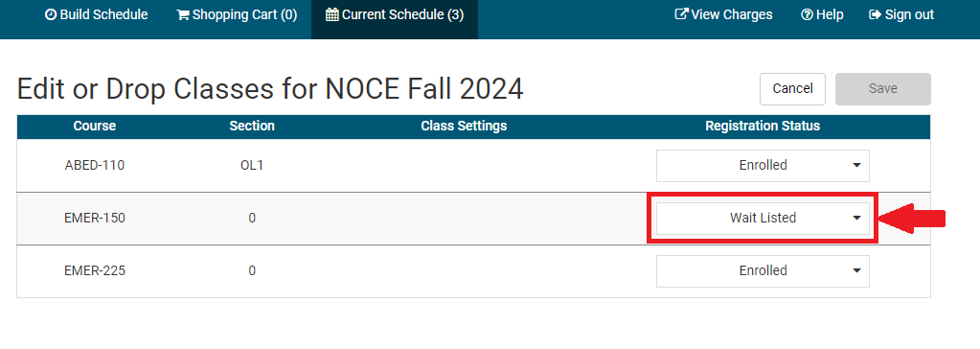Open the View Charges link
This screenshot has width=980, height=349.
click(x=724, y=14)
